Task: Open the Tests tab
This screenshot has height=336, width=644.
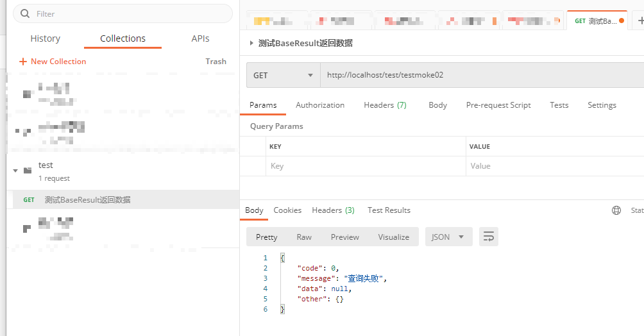Action: (x=559, y=105)
